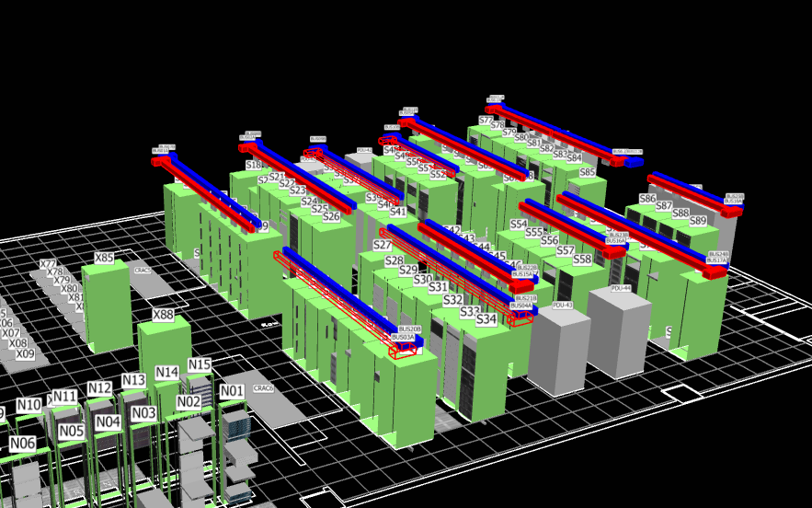This screenshot has width=812, height=508.
Task: Click the BUS20B busway label
Action: [x=409, y=329]
